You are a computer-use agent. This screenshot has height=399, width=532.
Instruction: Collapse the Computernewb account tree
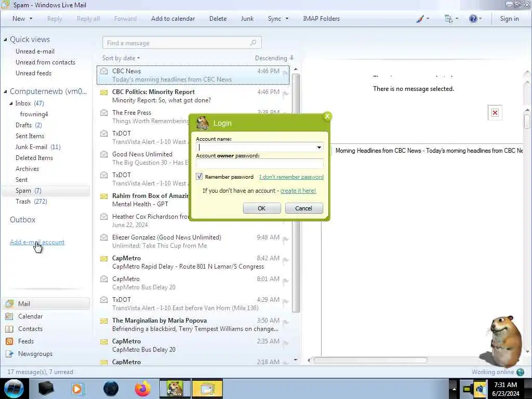click(5, 91)
